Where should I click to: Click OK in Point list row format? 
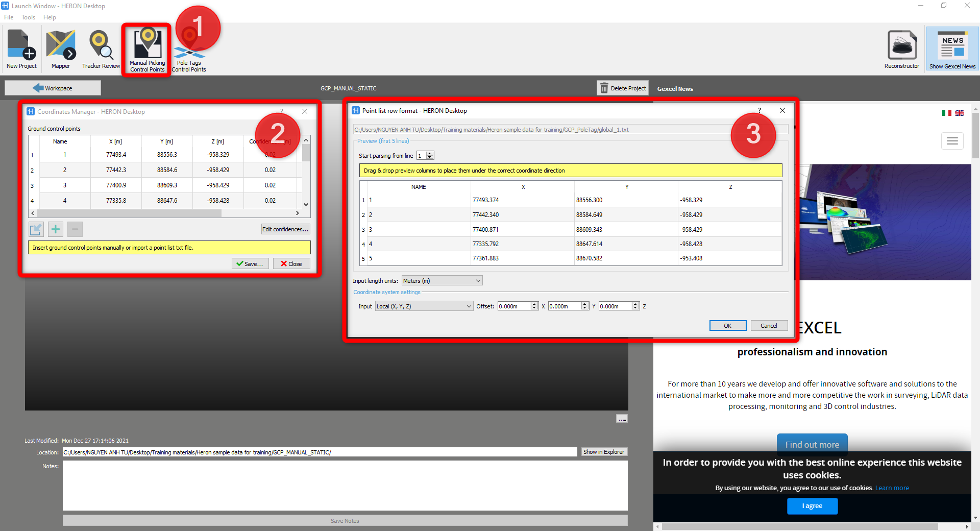point(727,326)
